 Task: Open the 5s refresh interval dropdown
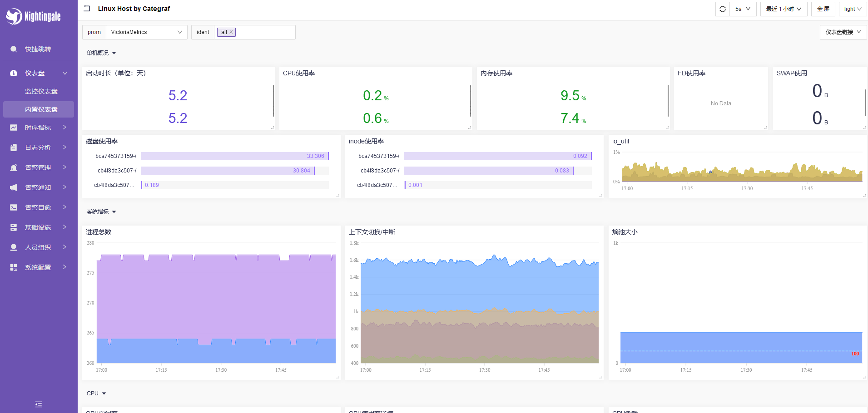point(743,9)
